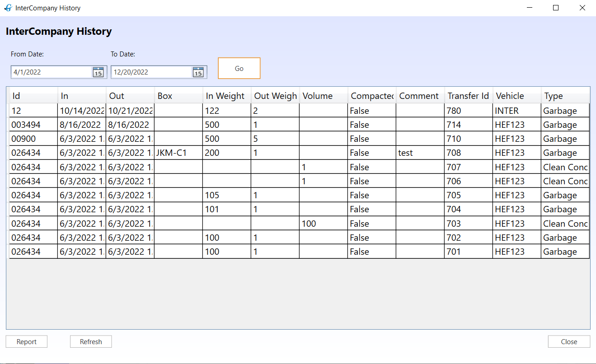Viewport: 596px width, 364px height.
Task: Sort by the In Weight column header
Action: [226, 96]
